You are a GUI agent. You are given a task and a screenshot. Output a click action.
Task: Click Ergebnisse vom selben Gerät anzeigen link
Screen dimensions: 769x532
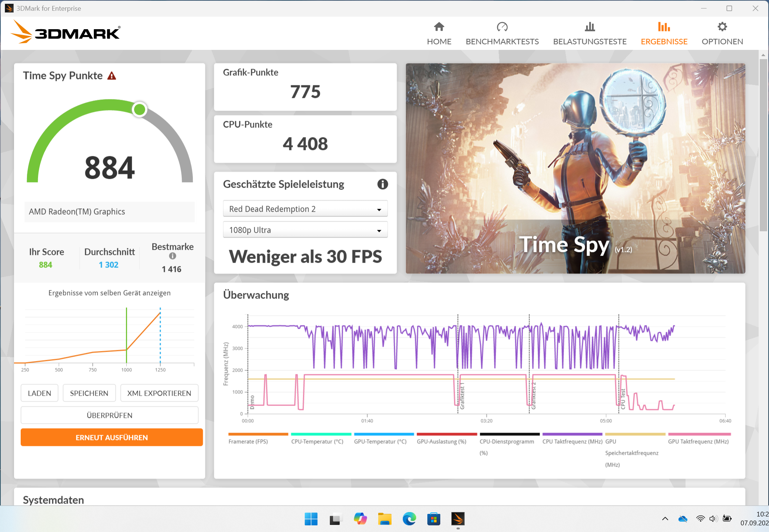pyautogui.click(x=109, y=293)
